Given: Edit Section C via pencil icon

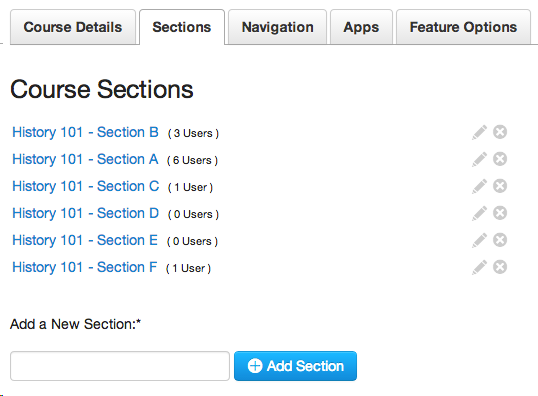Looking at the screenshot, I should [x=479, y=186].
